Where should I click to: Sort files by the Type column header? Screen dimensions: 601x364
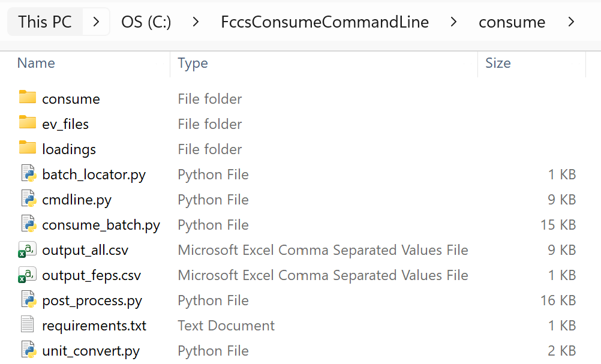click(x=193, y=63)
